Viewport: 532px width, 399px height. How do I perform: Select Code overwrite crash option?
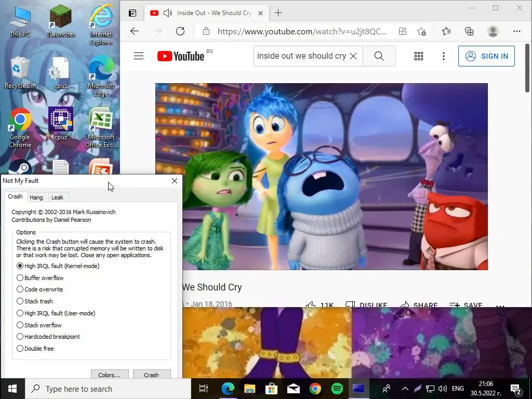tap(39, 289)
